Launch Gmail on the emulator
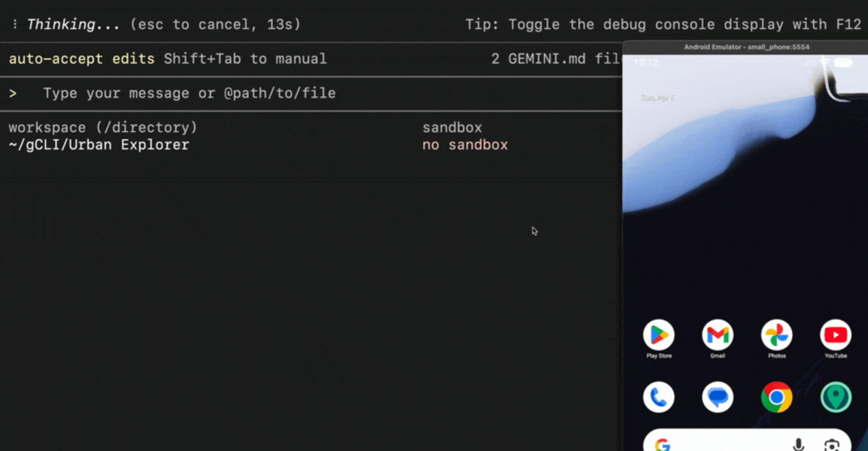 click(717, 335)
